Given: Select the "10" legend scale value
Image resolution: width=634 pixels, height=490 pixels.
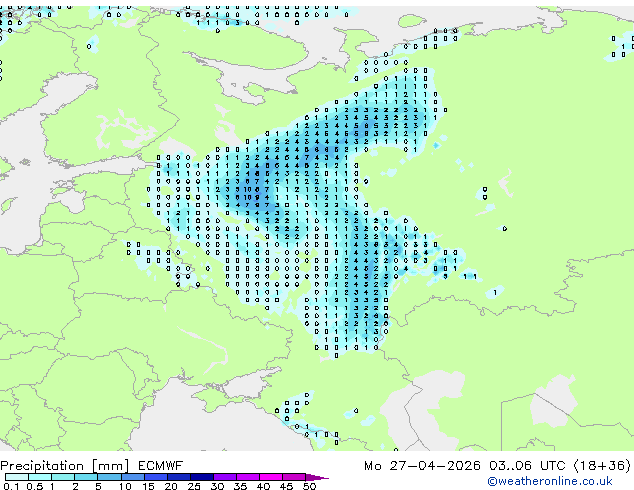Looking at the screenshot, I should pyautogui.click(x=125, y=486).
